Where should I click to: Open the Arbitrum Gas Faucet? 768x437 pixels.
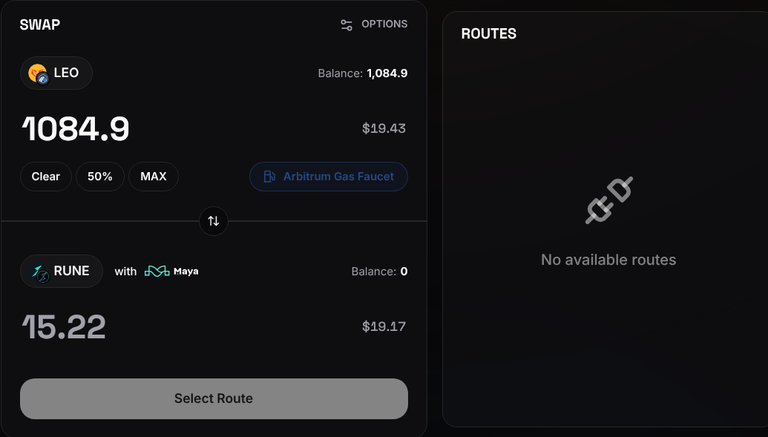(x=329, y=176)
